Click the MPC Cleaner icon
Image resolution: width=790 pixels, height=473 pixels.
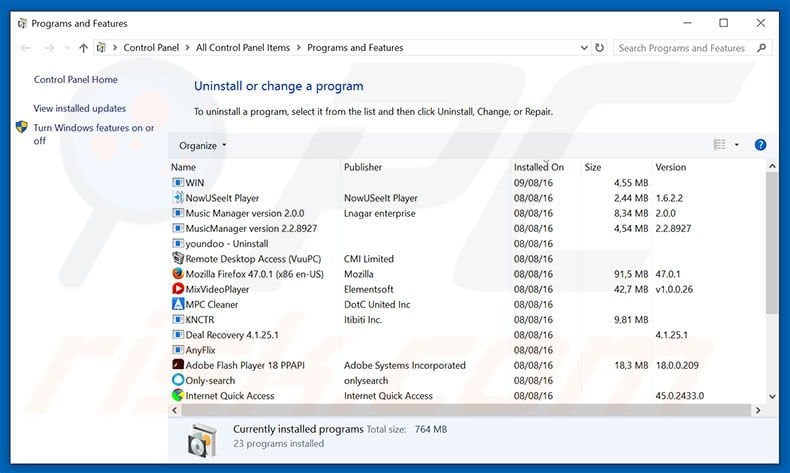click(x=178, y=304)
